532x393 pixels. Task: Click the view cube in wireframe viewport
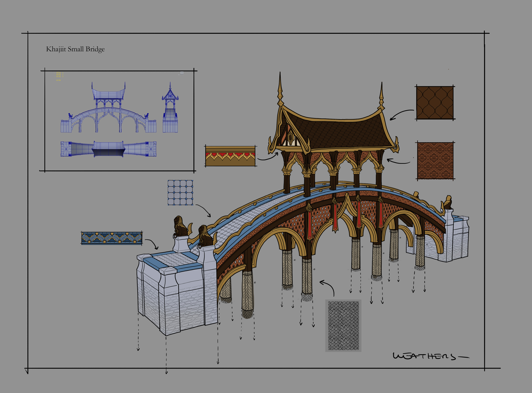coord(182,73)
